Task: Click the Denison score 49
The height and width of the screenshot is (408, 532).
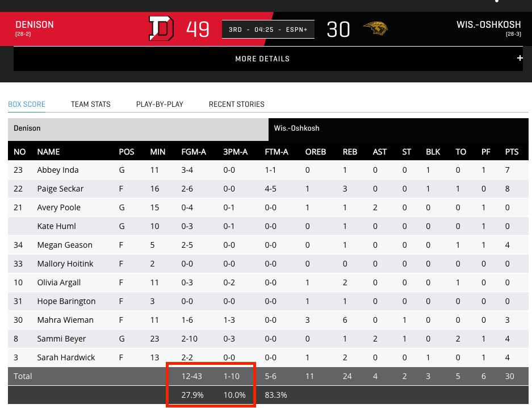Action: click(198, 29)
